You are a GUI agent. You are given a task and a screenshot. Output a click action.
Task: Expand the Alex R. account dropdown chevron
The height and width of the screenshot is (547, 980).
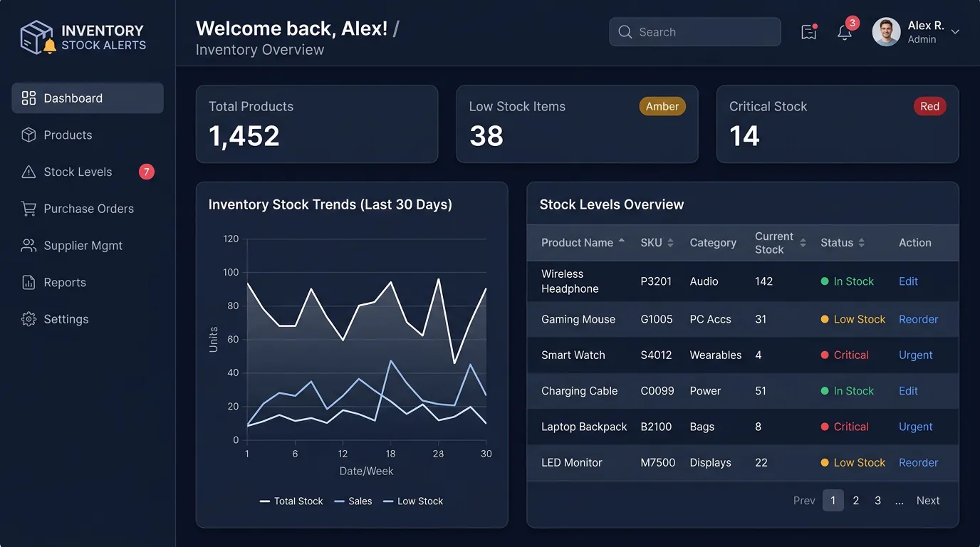tap(955, 32)
